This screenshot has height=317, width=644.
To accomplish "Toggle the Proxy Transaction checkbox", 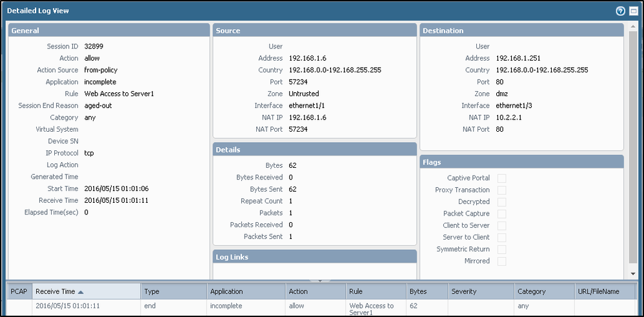I will (501, 190).
